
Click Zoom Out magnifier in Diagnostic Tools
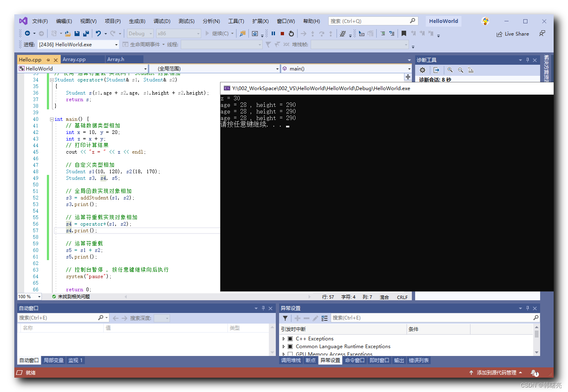click(x=461, y=70)
